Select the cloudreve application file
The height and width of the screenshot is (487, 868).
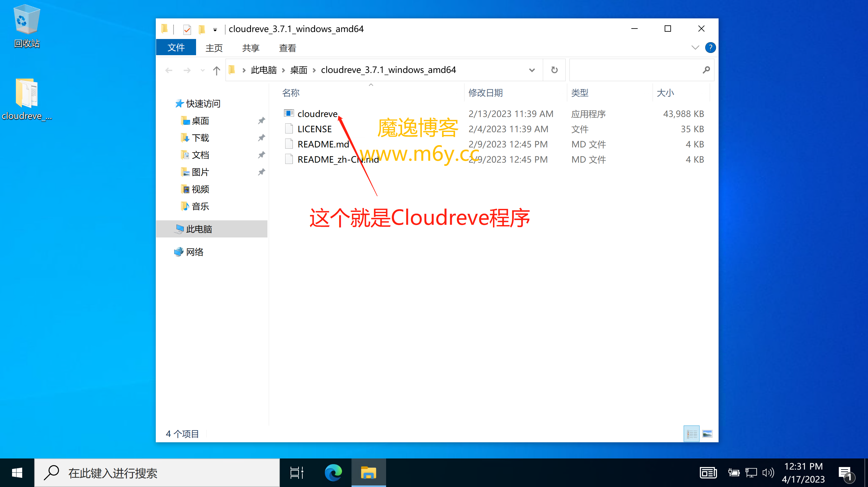coord(318,114)
